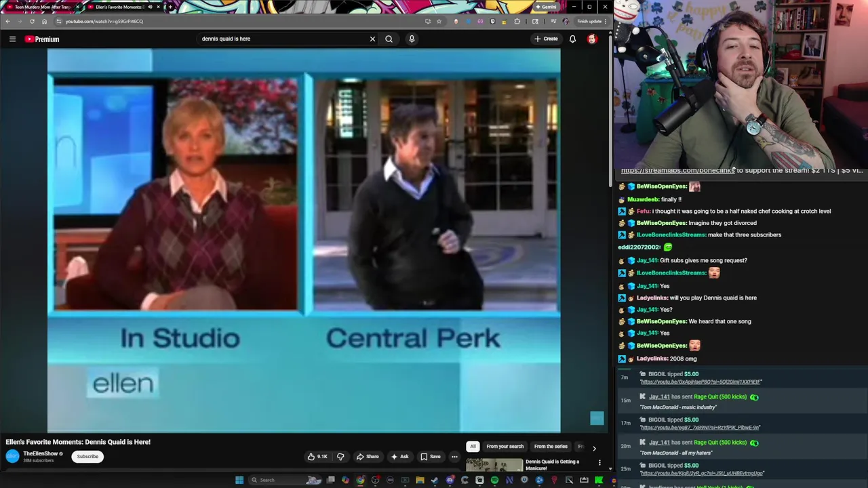Bookmark this page with the star

[x=439, y=21]
